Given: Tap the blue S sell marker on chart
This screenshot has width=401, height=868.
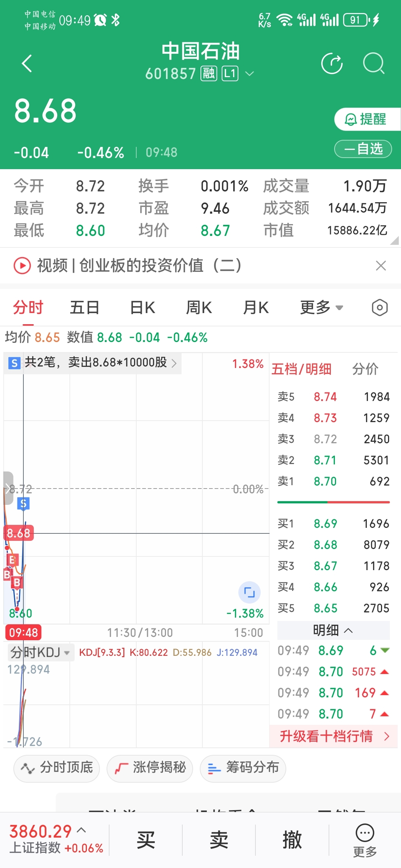Looking at the screenshot, I should pyautogui.click(x=23, y=504).
